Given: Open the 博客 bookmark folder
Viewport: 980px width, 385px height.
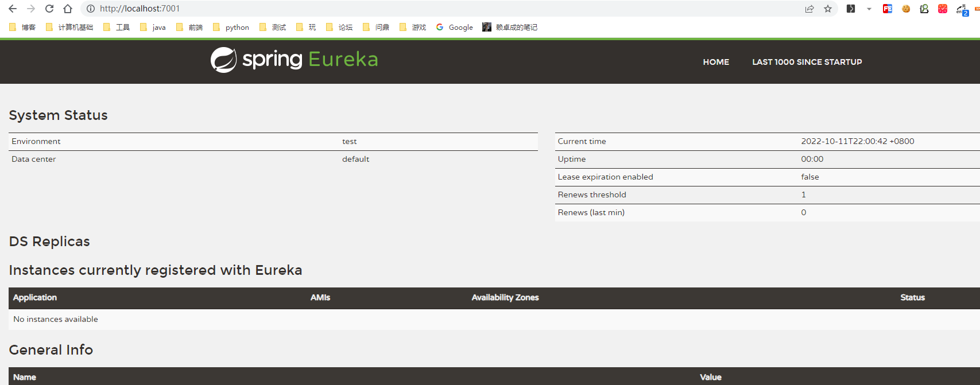Looking at the screenshot, I should pyautogui.click(x=22, y=27).
